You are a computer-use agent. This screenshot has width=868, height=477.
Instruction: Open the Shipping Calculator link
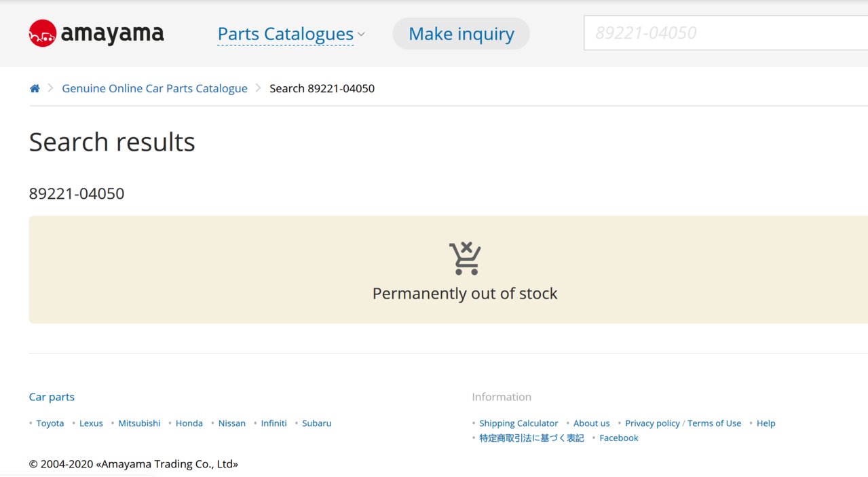pos(518,423)
